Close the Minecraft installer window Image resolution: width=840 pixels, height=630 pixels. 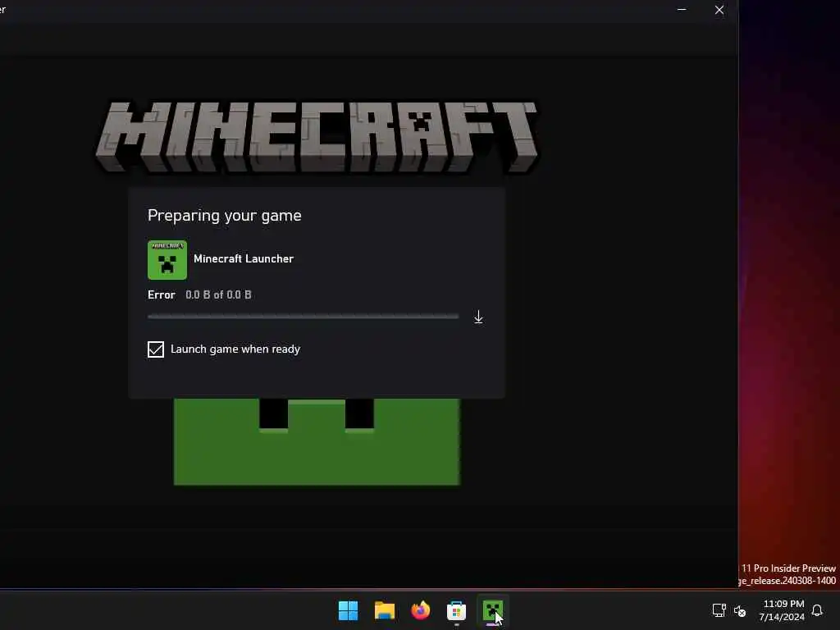pyautogui.click(x=719, y=10)
